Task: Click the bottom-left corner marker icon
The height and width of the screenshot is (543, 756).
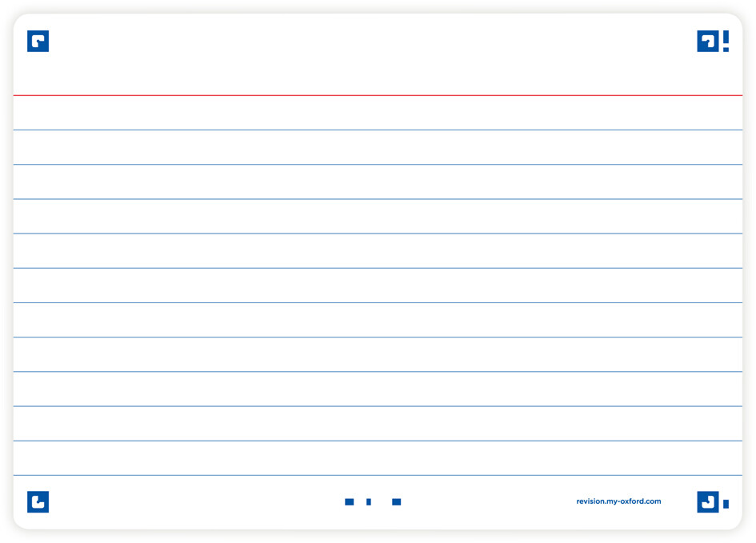Action: pos(38,501)
